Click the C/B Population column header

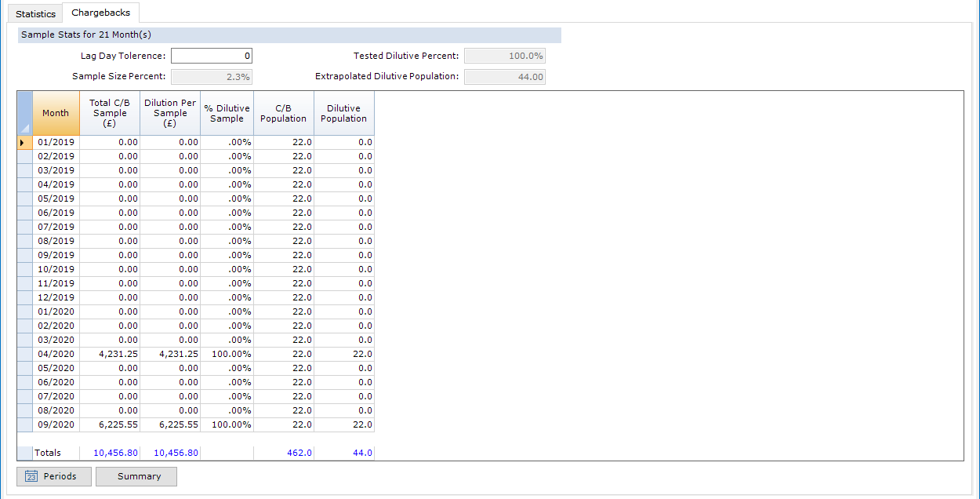pos(283,113)
